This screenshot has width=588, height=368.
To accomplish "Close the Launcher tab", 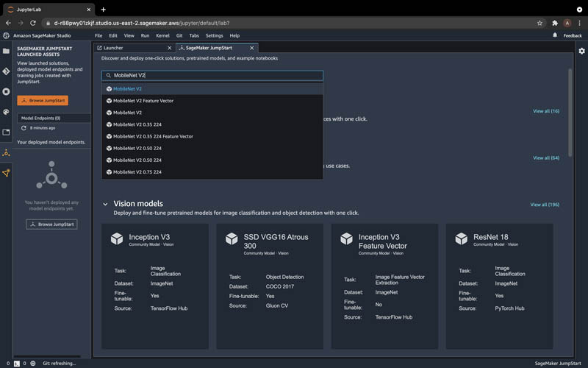I will click(170, 48).
